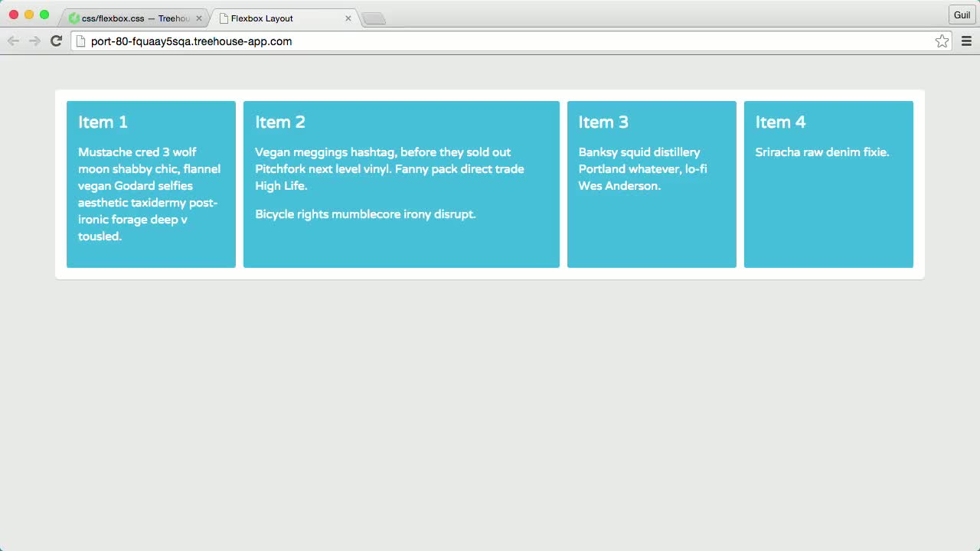This screenshot has width=980, height=551.
Task: Click the 'Vegan meggings hashtag' paragraph
Action: 390,169
